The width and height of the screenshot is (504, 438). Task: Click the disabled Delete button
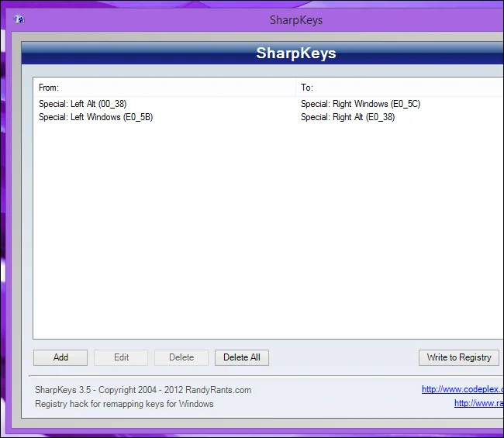coord(181,357)
